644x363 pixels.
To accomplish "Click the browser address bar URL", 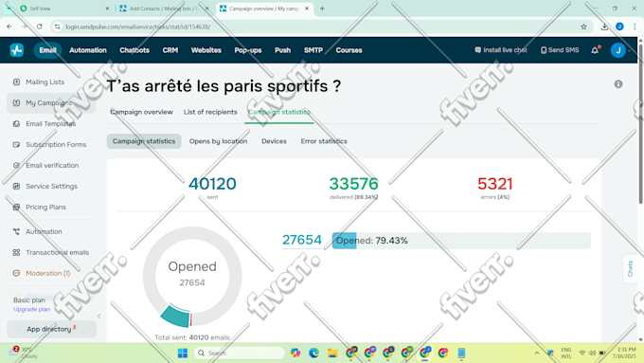I will (x=138, y=27).
